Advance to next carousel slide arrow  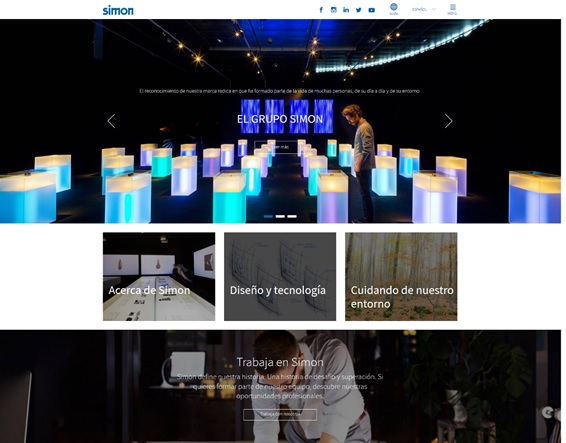[x=448, y=121]
